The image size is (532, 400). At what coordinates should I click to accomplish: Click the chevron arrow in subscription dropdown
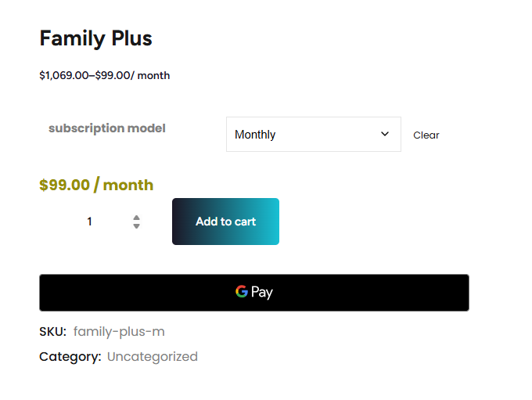385,134
